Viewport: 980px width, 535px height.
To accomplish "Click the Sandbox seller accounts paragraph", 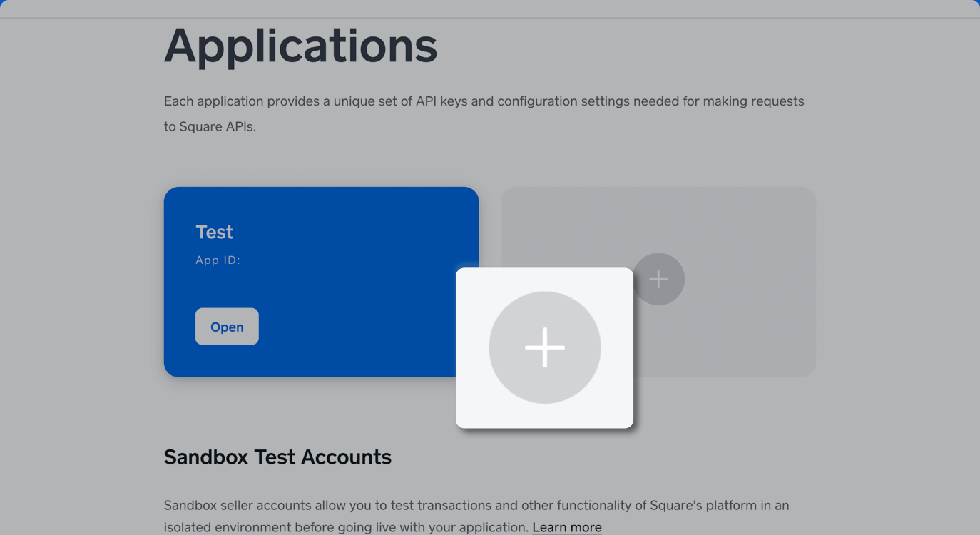I will tap(476, 516).
